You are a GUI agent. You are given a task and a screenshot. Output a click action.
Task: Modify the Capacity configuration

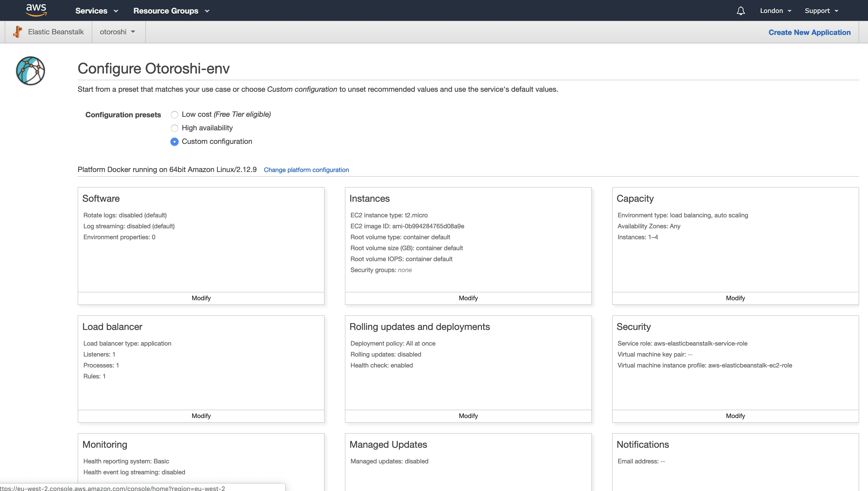(735, 298)
